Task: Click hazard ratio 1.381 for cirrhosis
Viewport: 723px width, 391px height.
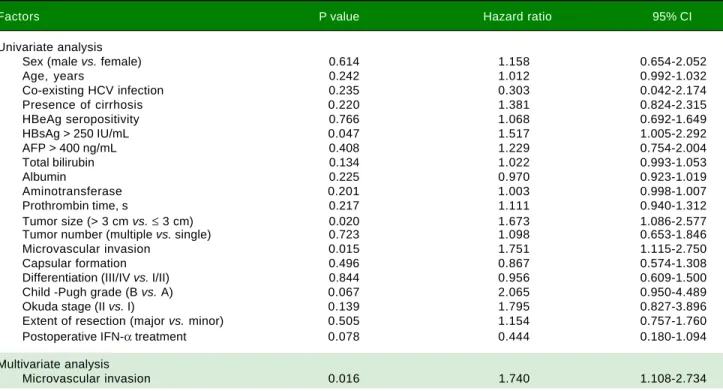Action: click(x=514, y=105)
